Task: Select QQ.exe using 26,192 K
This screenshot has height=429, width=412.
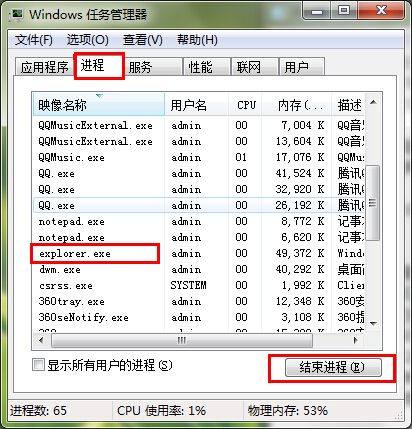Action: click(199, 205)
